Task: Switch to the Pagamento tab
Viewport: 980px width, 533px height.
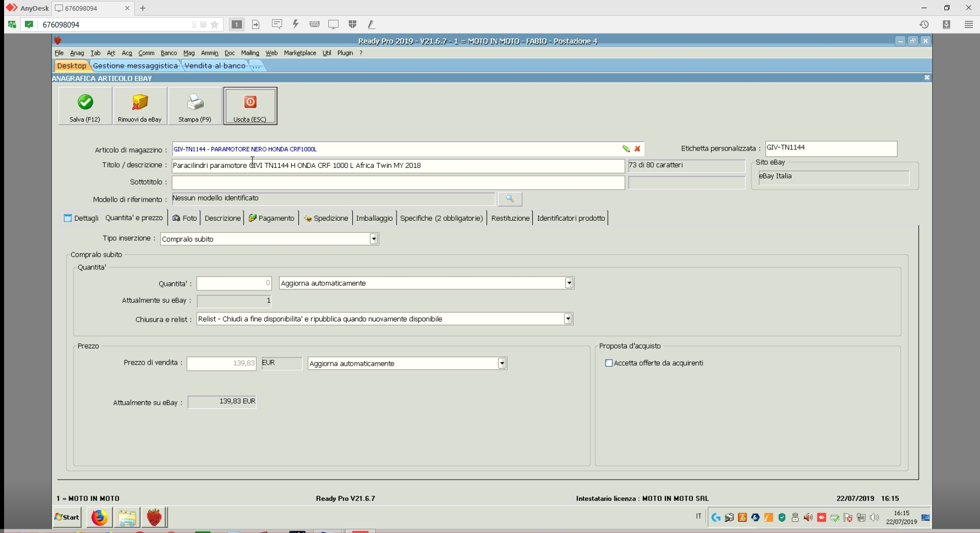Action: click(271, 218)
